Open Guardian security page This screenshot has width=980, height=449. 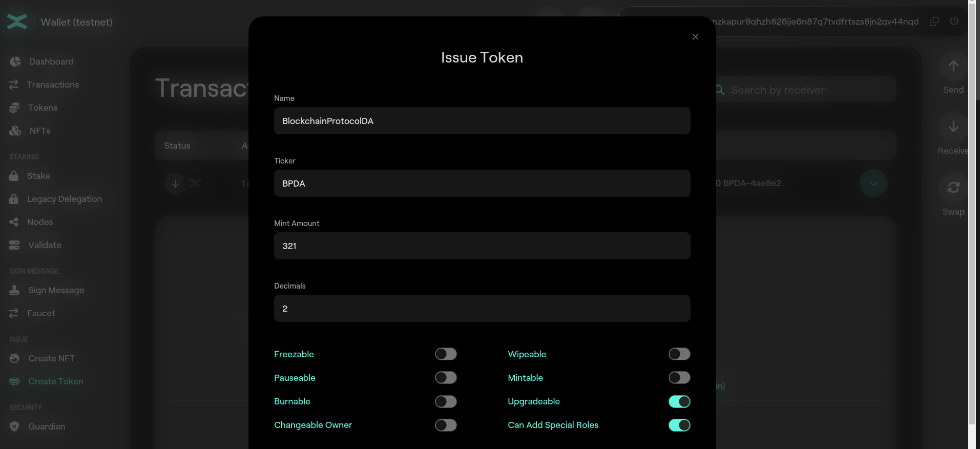pyautogui.click(x=47, y=426)
